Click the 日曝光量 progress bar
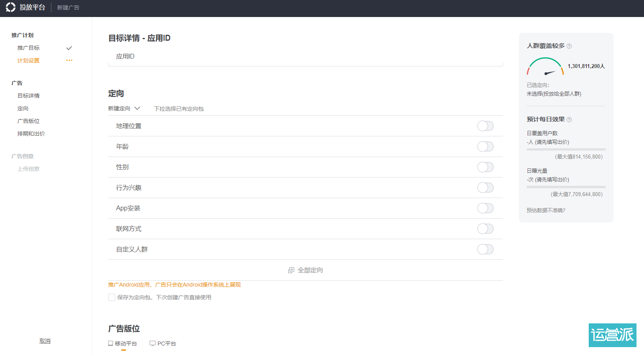The height and width of the screenshot is (355, 644). [x=566, y=187]
